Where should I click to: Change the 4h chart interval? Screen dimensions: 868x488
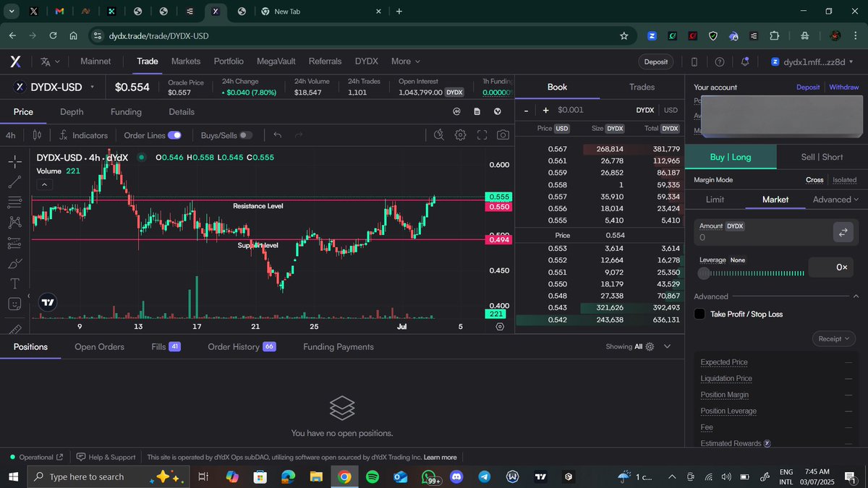11,135
